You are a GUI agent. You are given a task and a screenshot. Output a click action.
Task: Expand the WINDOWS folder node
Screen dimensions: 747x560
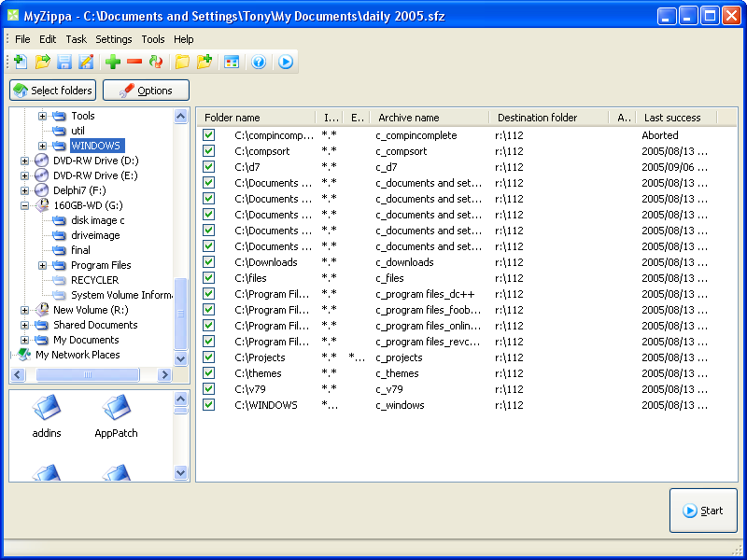tap(42, 146)
